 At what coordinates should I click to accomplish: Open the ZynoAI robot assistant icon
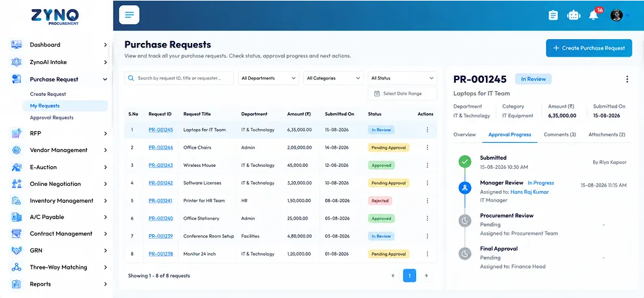tap(573, 16)
